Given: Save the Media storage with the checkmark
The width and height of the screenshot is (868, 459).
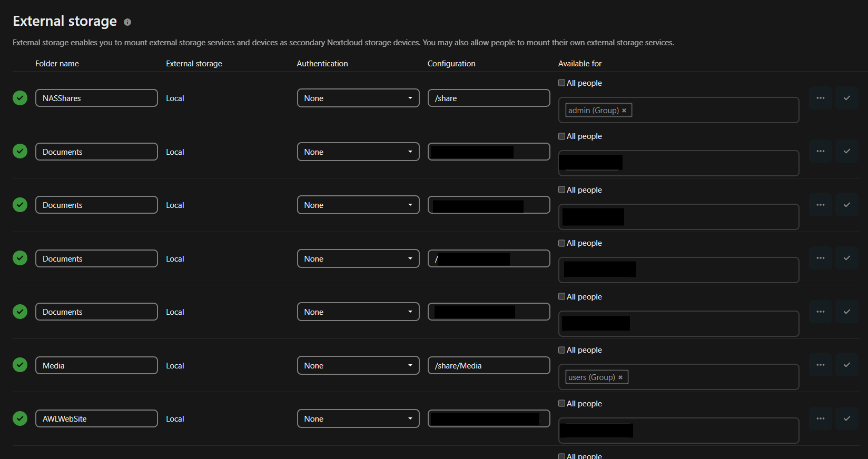Looking at the screenshot, I should coord(847,365).
